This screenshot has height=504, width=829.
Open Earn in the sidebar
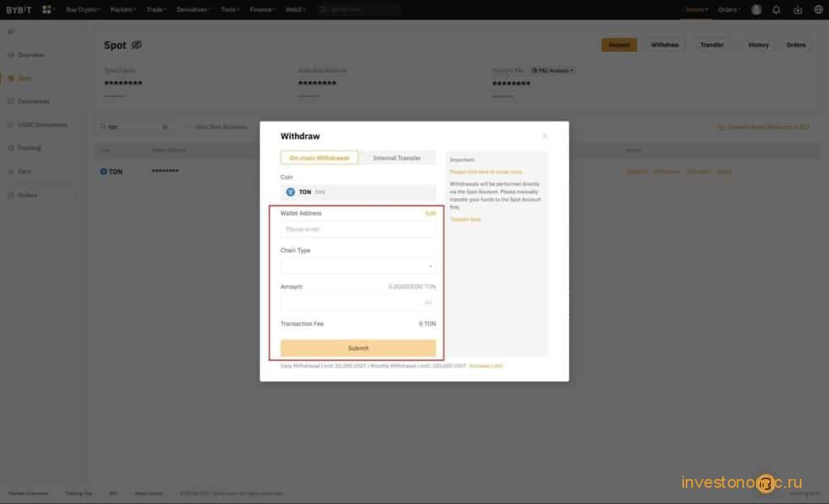click(24, 172)
